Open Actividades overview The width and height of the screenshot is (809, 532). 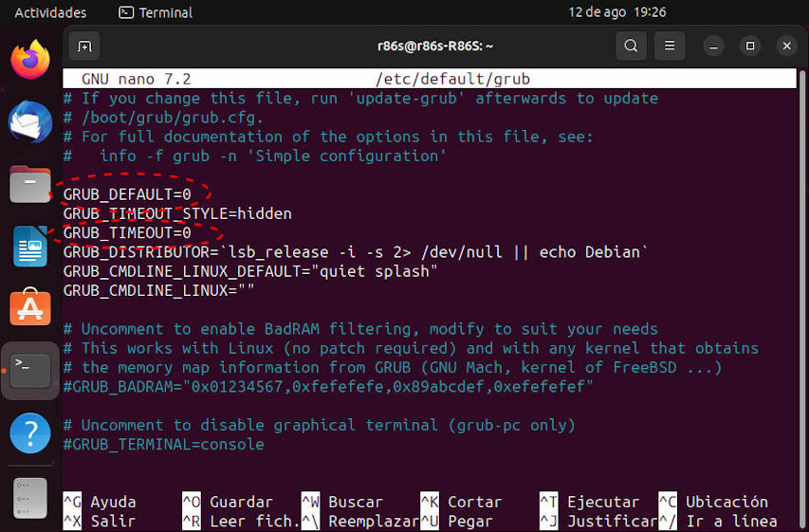(50, 12)
